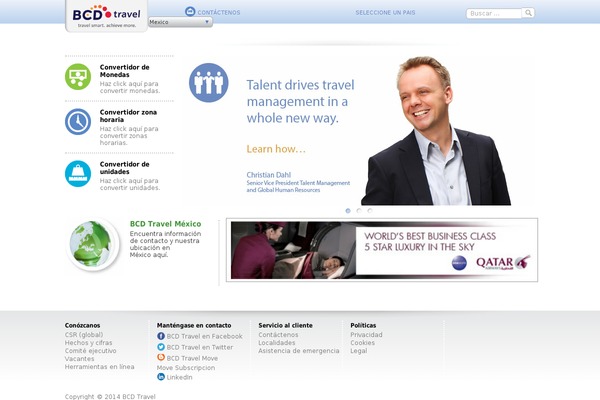Select the third carousel slide dot
600x400 pixels.
(x=370, y=211)
